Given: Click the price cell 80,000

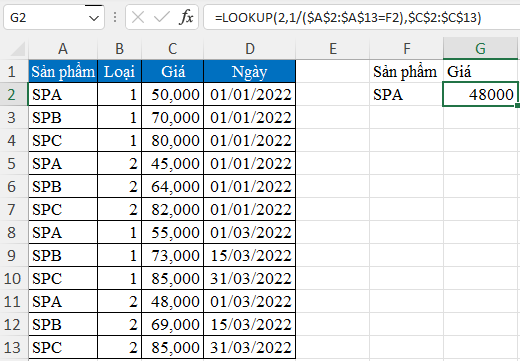Looking at the screenshot, I should (172, 140).
